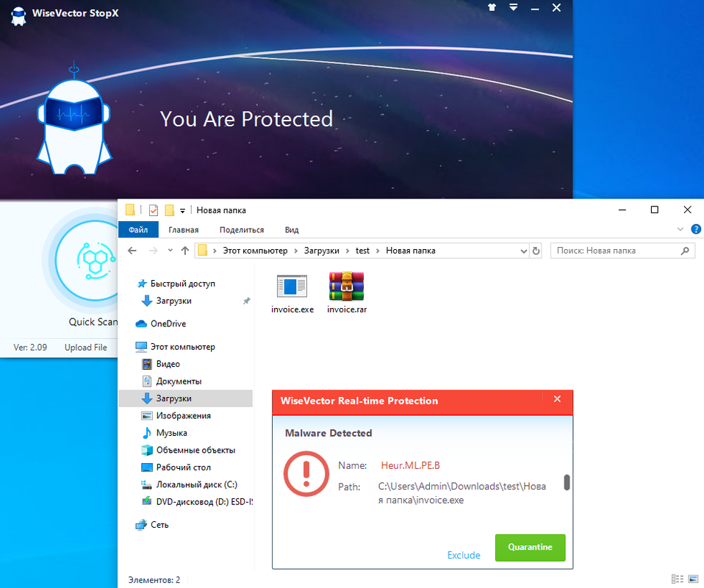The width and height of the screenshot is (704, 588).
Task: Close the WiseVector Real-time Protection alert
Action: point(557,399)
